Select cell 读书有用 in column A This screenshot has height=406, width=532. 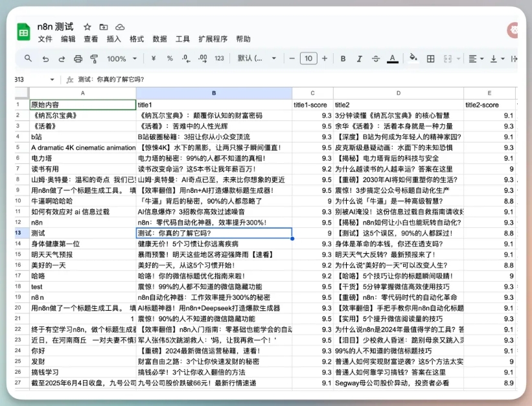click(x=83, y=169)
